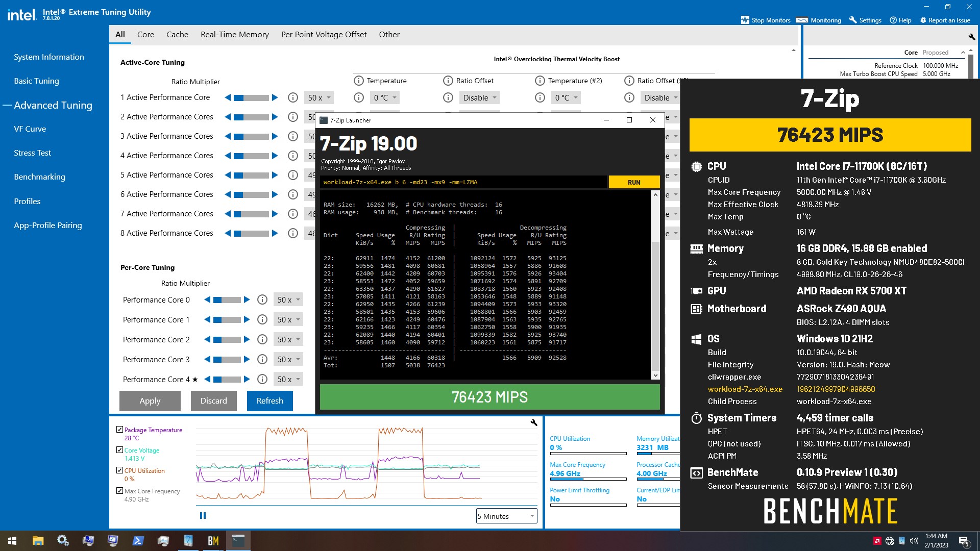Viewport: 980px width, 551px height.
Task: Show info for 6 Active Performance Cores
Action: click(293, 194)
